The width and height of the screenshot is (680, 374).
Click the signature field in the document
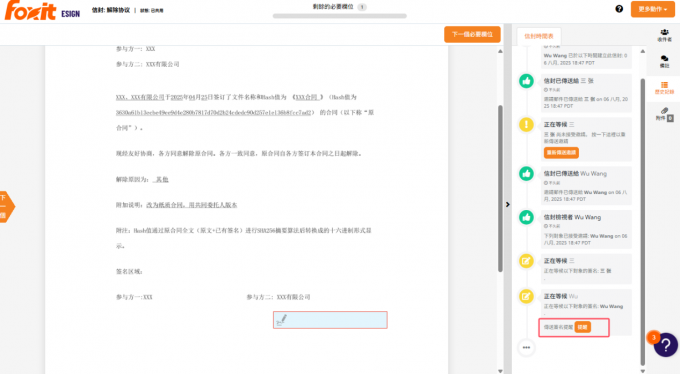click(x=330, y=320)
